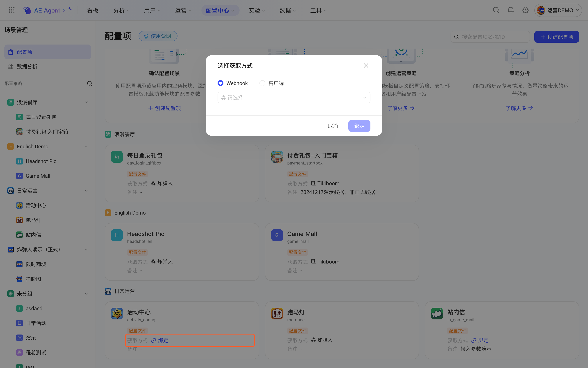Image resolution: width=588 pixels, height=368 pixels.
Task: Collapse the 未分组 sidebar group
Action: pyautogui.click(x=86, y=294)
